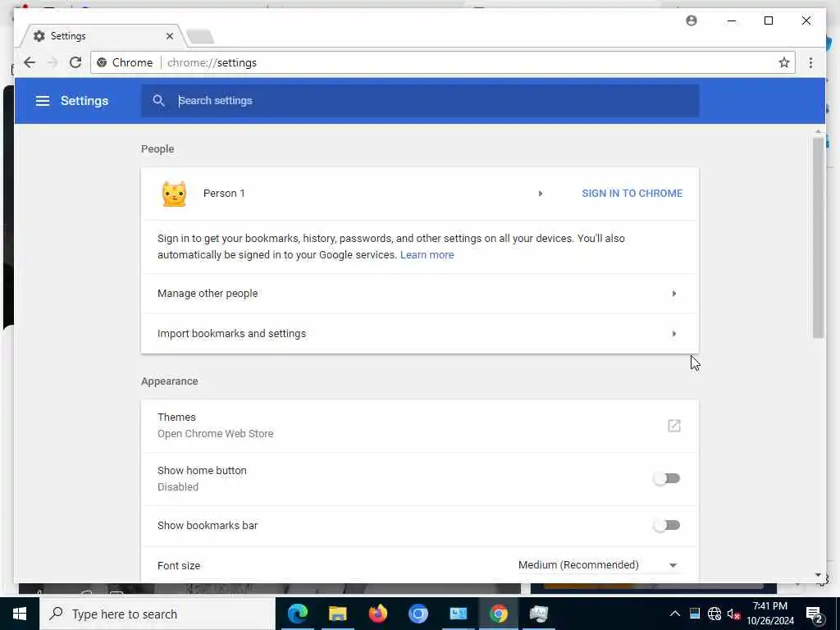
Task: Select the Settings tab
Action: point(102,36)
